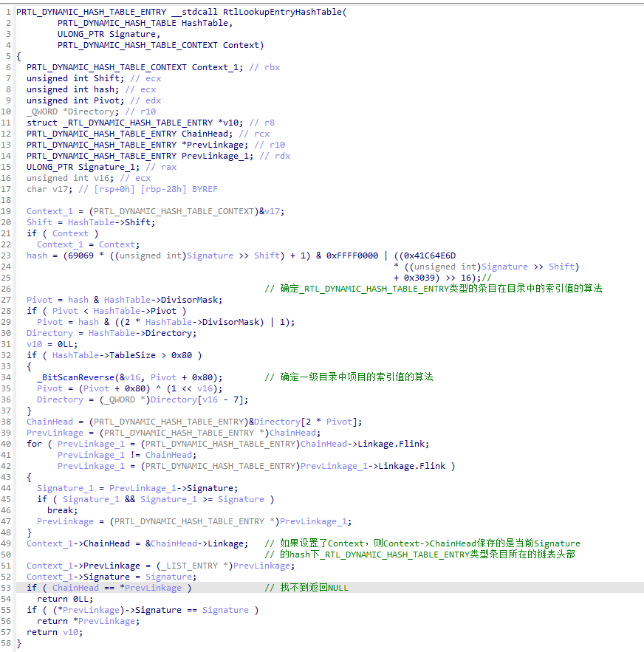Viewport: 644px width, 652px height.
Task: Click the (_LIST_ENTRY *) cast
Action: (x=194, y=566)
